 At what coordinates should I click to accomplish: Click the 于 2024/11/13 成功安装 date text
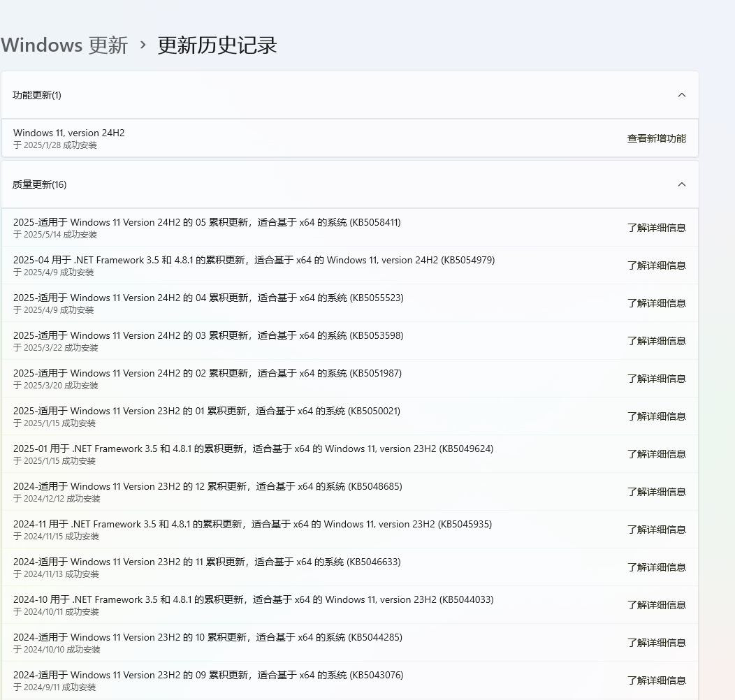pyautogui.click(x=57, y=574)
